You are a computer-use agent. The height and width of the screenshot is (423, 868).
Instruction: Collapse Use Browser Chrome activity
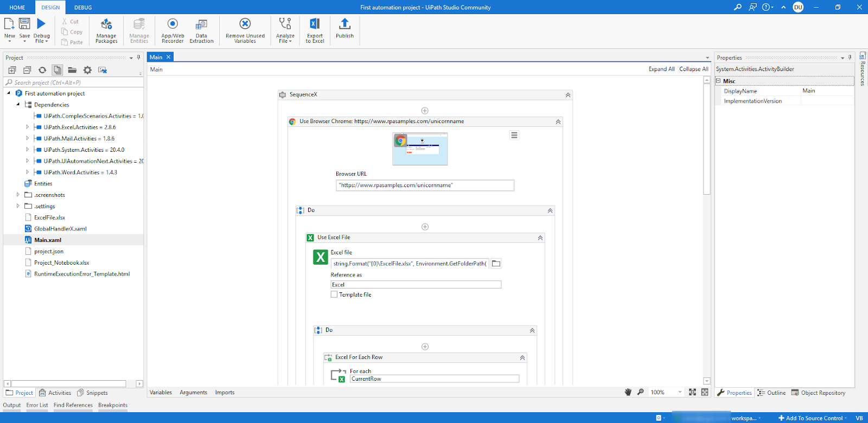tap(558, 122)
